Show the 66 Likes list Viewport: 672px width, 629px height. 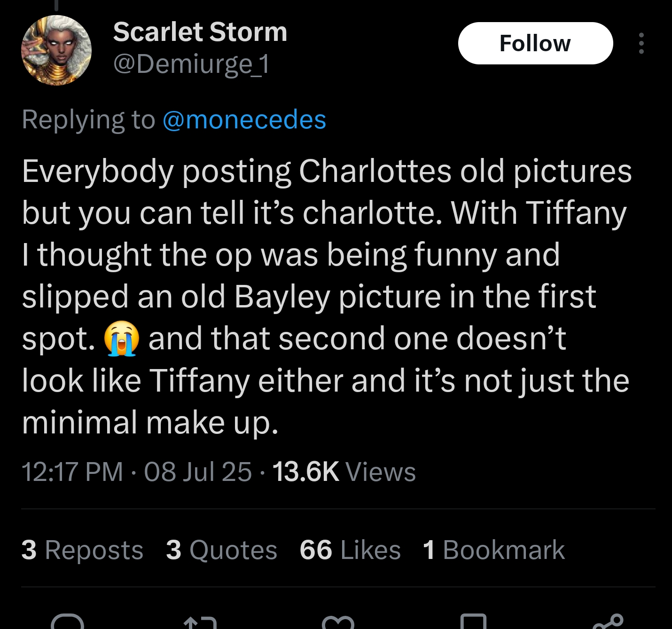point(350,550)
